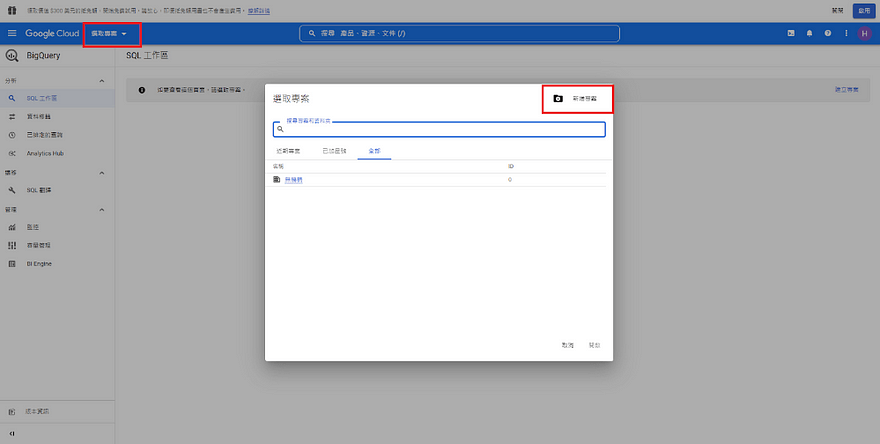Click the release notes document icon
The height and width of the screenshot is (444, 880).
click(12, 411)
